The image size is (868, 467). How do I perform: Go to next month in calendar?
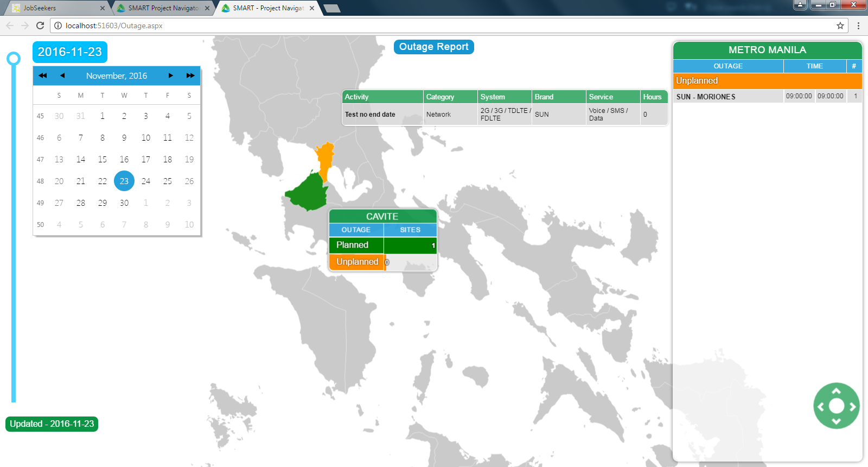[x=170, y=75]
